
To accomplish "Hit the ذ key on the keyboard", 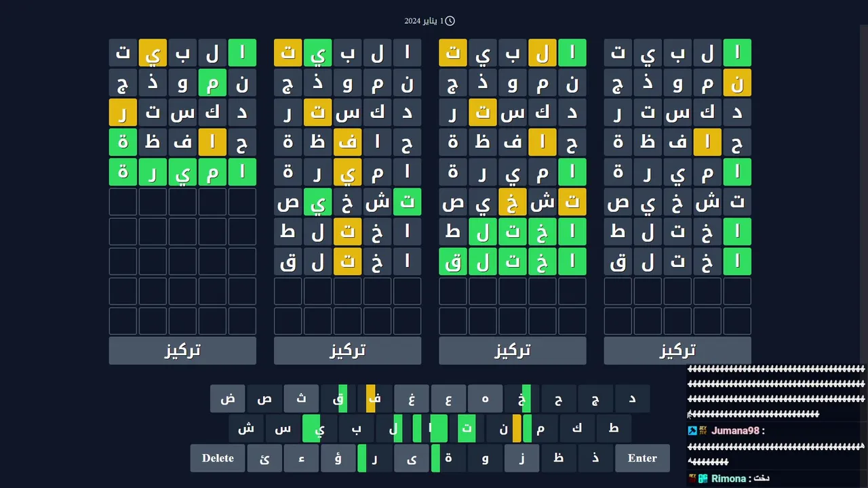I will pos(595,458).
